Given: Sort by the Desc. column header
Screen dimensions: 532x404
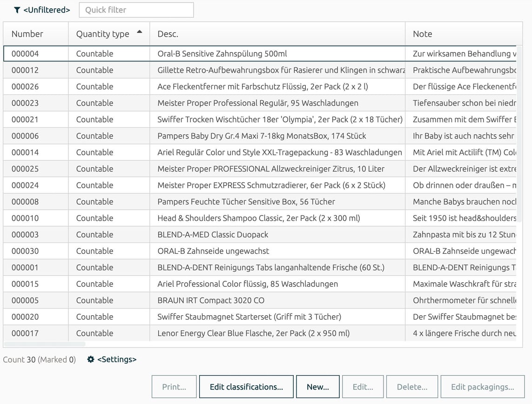Looking at the screenshot, I should 277,34.
